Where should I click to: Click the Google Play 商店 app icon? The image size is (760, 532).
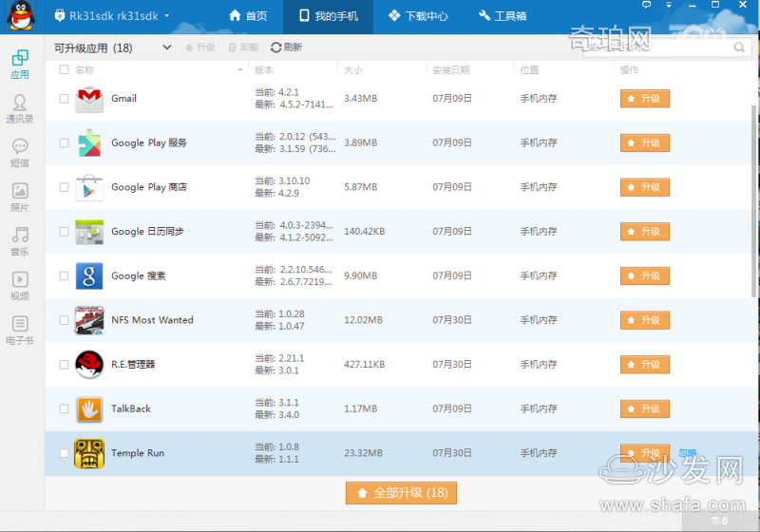click(89, 187)
